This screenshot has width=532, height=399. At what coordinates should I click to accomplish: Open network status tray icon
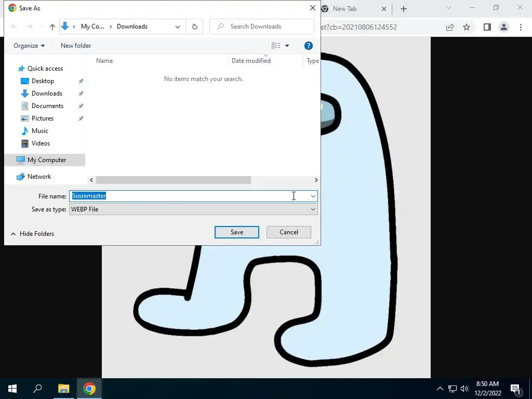pyautogui.click(x=453, y=389)
